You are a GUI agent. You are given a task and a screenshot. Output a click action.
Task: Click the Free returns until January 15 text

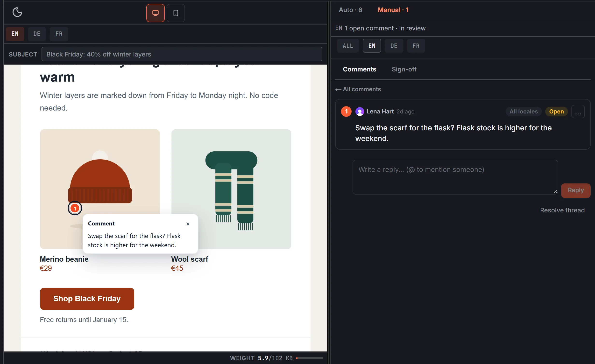click(84, 320)
